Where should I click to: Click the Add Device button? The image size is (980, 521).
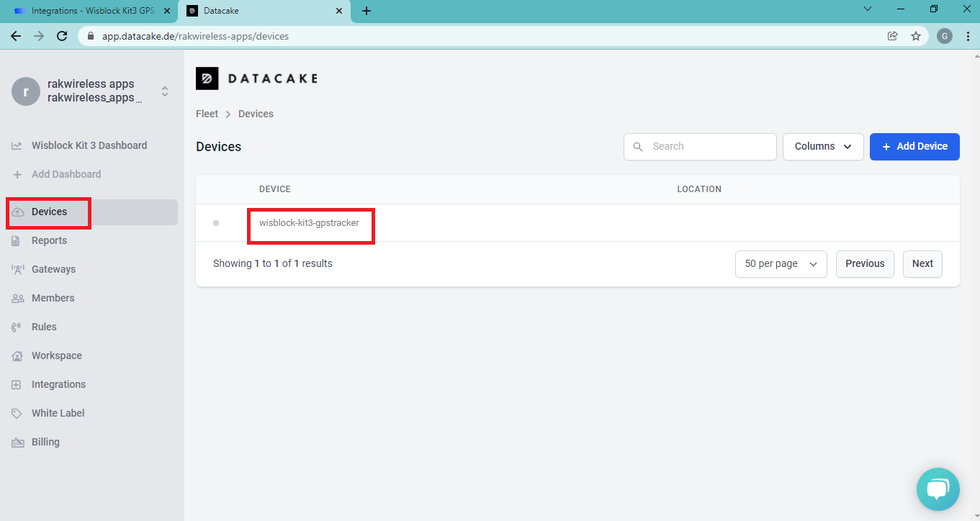click(914, 146)
